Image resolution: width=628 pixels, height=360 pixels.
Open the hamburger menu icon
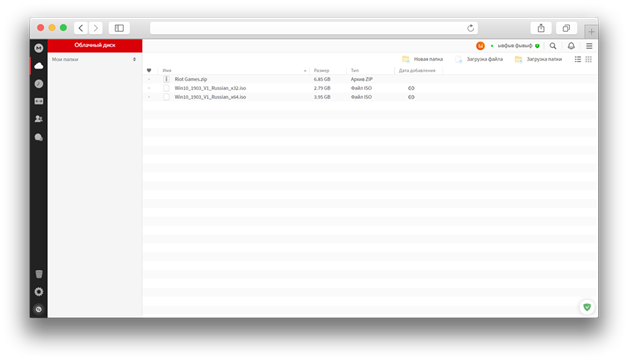click(x=589, y=46)
